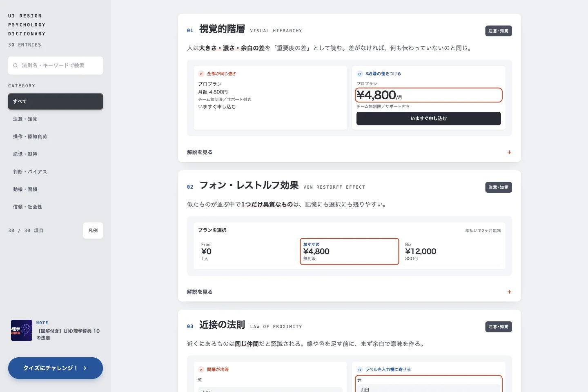Click the 視覚的階層 entry heading
Viewport: 588px width, 392px height.
(222, 29)
